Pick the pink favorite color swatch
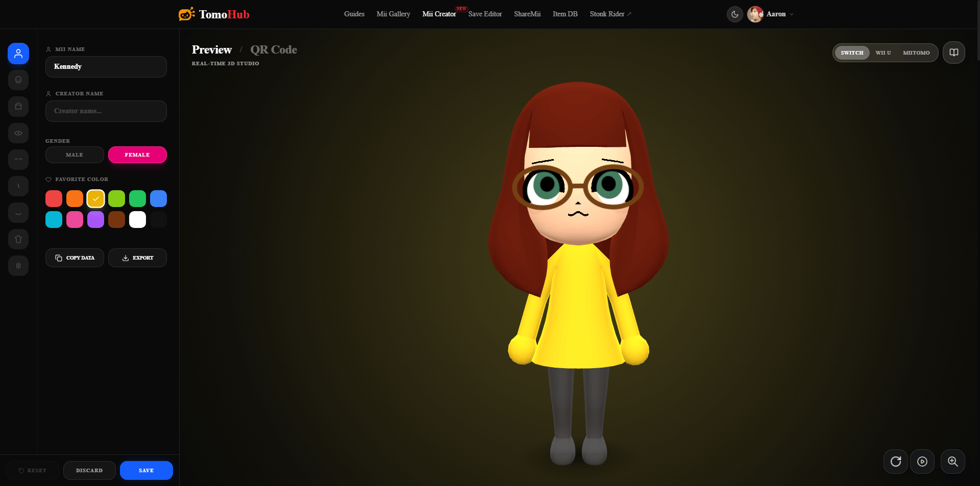The image size is (980, 486). pyautogui.click(x=75, y=219)
